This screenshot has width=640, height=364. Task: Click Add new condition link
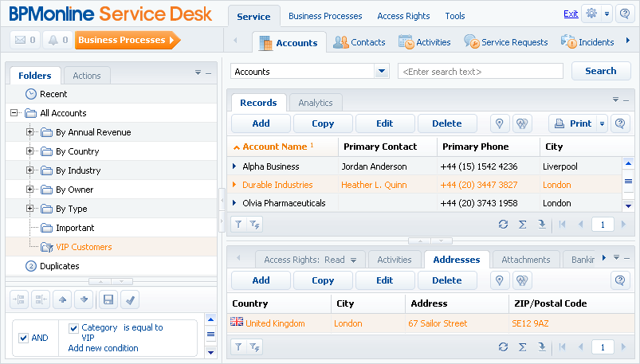point(104,348)
